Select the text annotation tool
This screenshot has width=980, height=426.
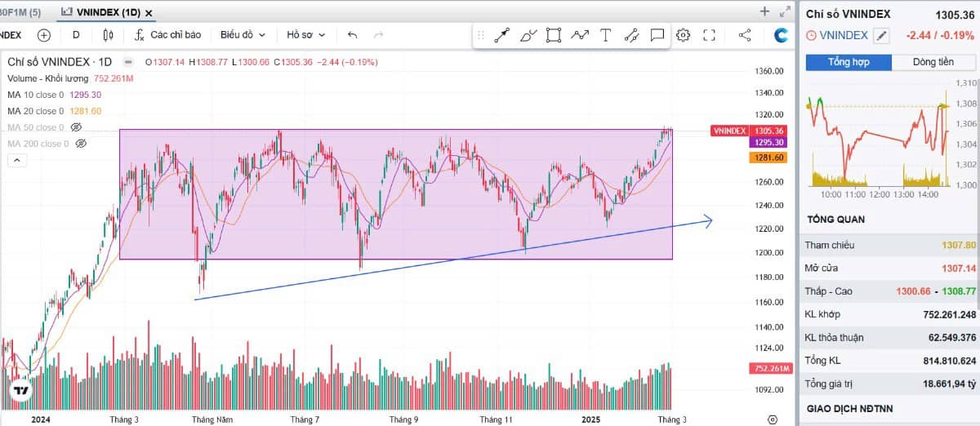pos(605,35)
